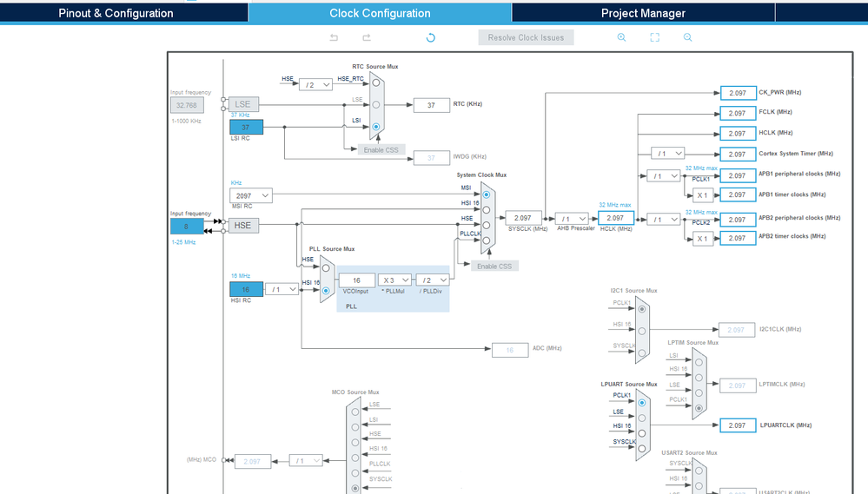This screenshot has width=868, height=494.
Task: Select HSI 16 in PLL Source Mux
Action: 326,291
